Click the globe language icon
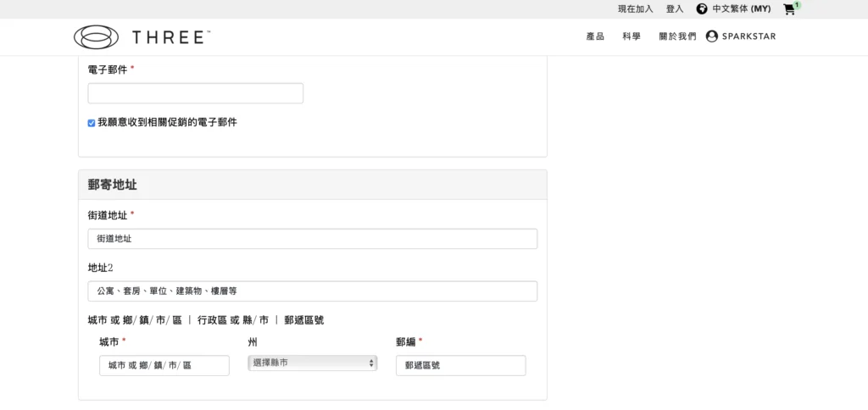The height and width of the screenshot is (410, 868). (x=701, y=8)
